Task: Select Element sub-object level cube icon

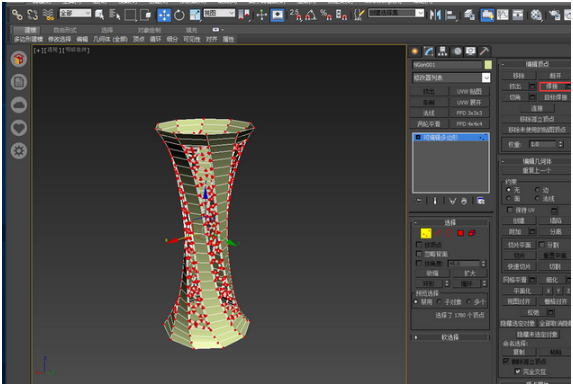Action: click(472, 233)
